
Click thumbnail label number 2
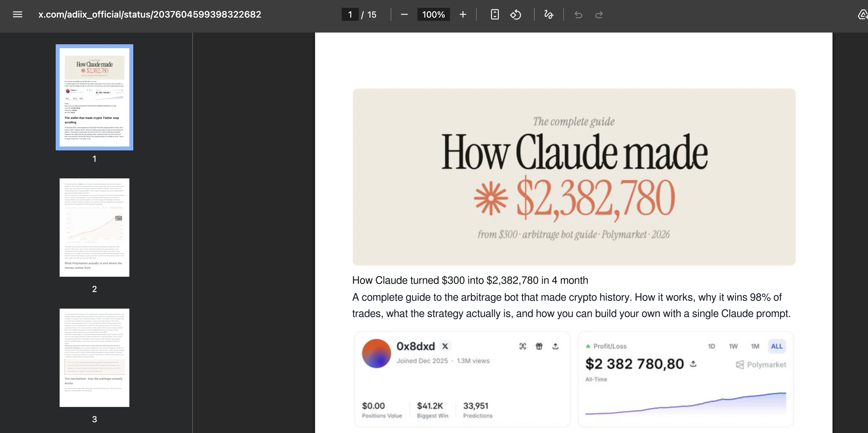point(94,289)
